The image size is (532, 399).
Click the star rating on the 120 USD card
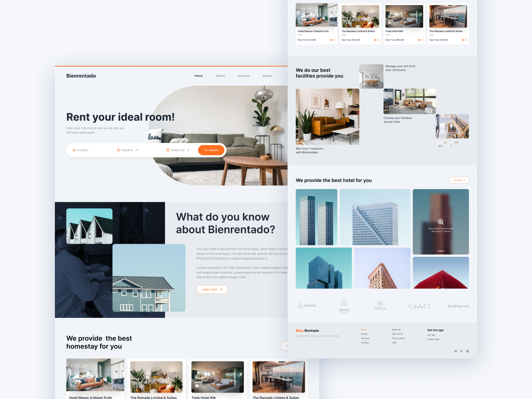click(x=332, y=40)
